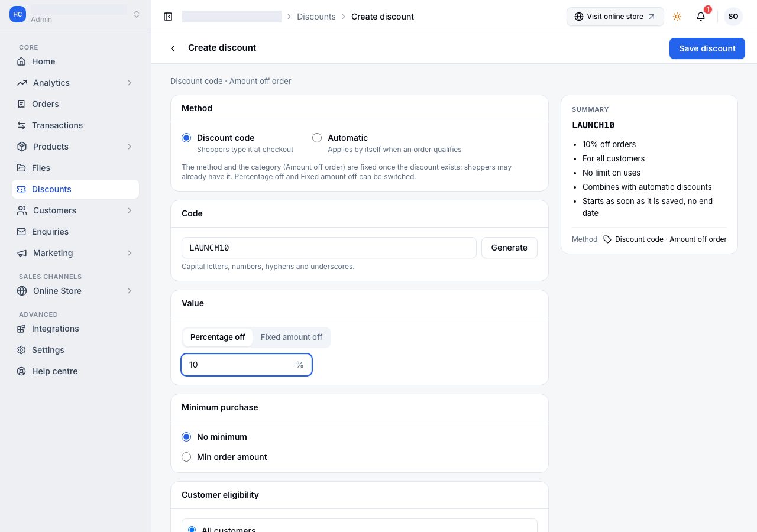The width and height of the screenshot is (757, 532).
Task: Open Transactions in the sidebar
Action: pos(75,125)
